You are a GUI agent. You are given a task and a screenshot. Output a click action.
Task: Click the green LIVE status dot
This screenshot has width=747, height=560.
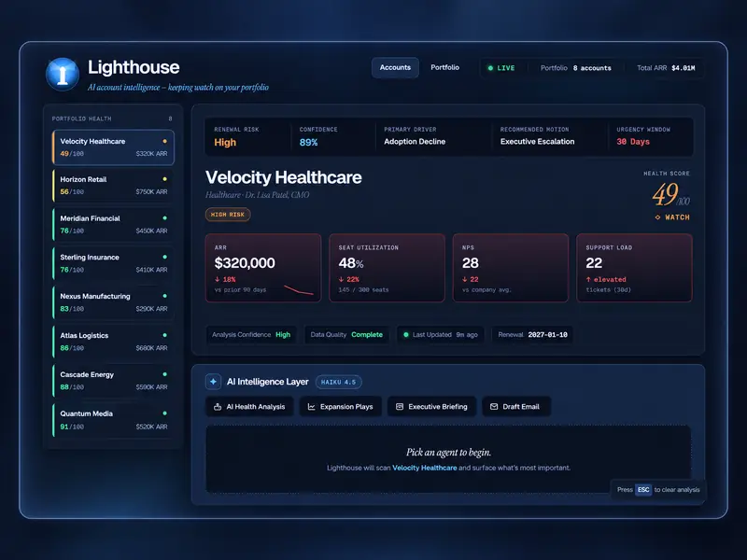coord(490,68)
